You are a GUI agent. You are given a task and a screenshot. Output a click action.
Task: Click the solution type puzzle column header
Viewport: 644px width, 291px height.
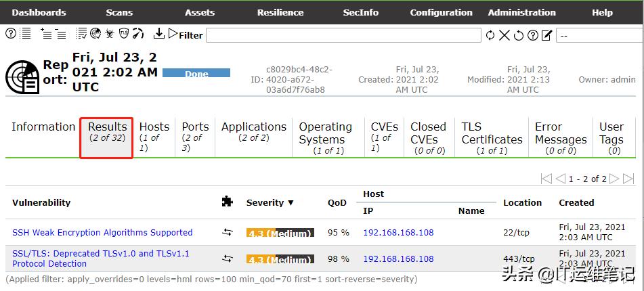227,202
